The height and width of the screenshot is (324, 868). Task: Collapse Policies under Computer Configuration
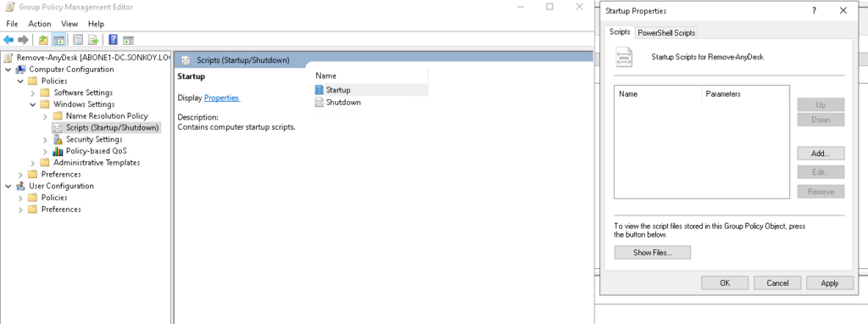[20, 81]
